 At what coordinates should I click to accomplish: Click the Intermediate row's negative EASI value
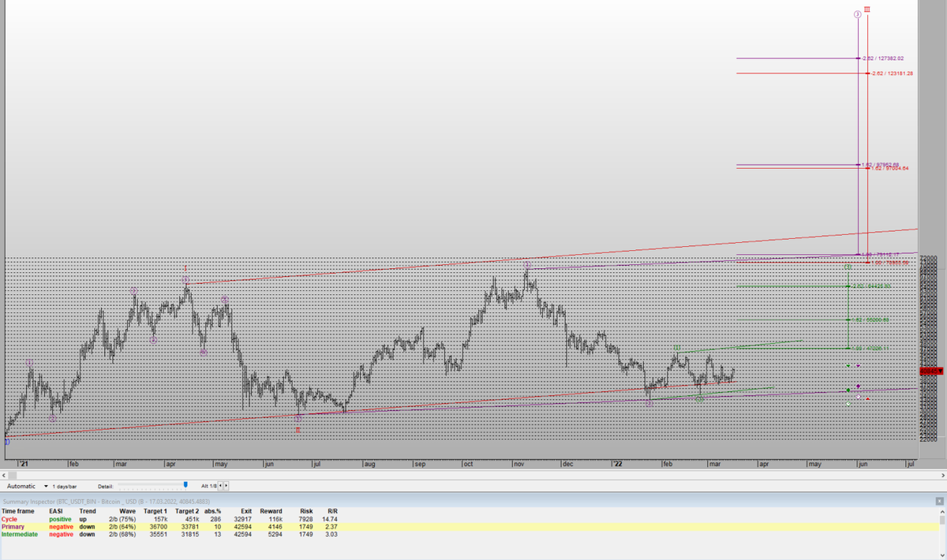61,535
